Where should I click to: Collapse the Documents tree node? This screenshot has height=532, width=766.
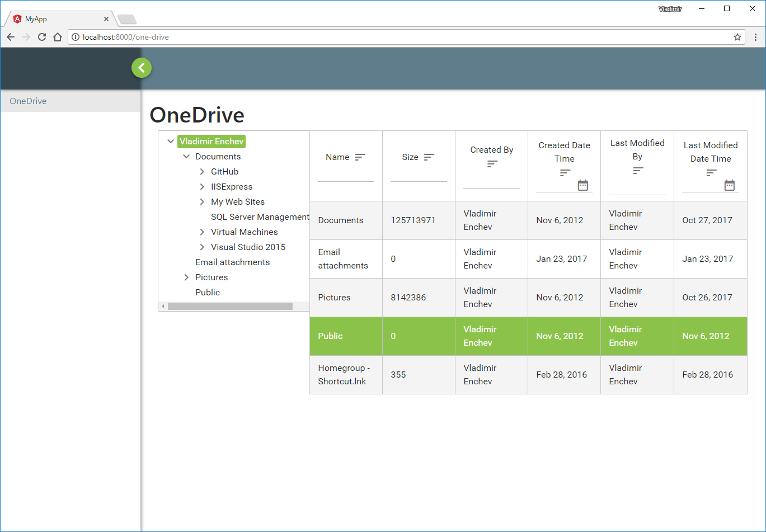pos(186,157)
